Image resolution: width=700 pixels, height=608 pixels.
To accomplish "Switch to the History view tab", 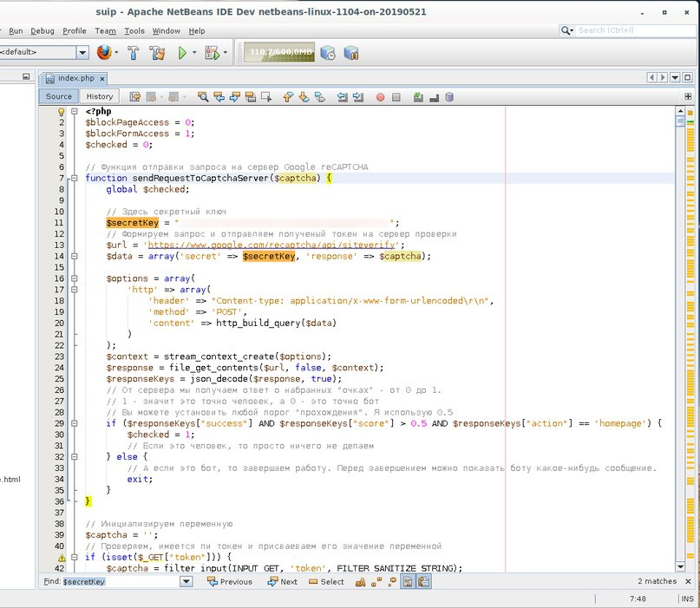I will pos(99,96).
